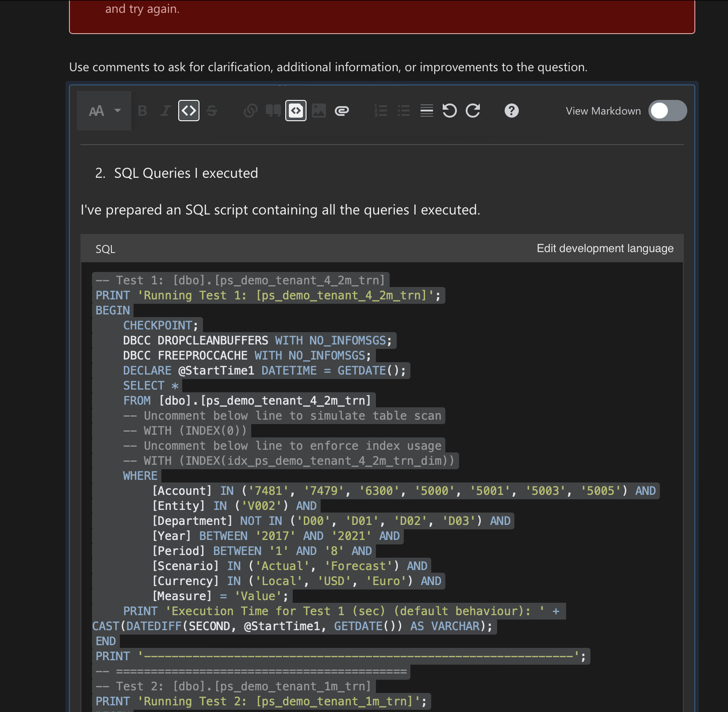Open the editor help icon
This screenshot has height=712, width=728.
coord(512,111)
